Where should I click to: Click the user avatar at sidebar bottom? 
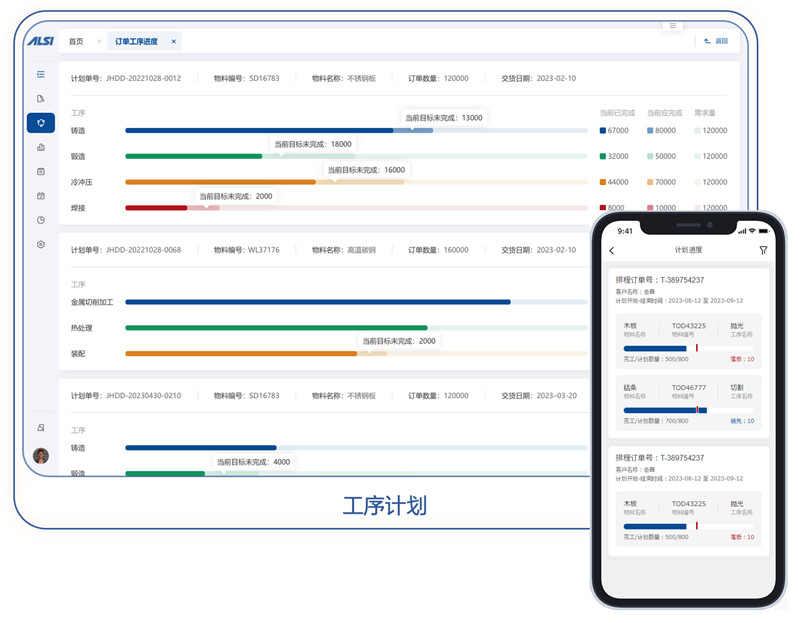pos(41,456)
